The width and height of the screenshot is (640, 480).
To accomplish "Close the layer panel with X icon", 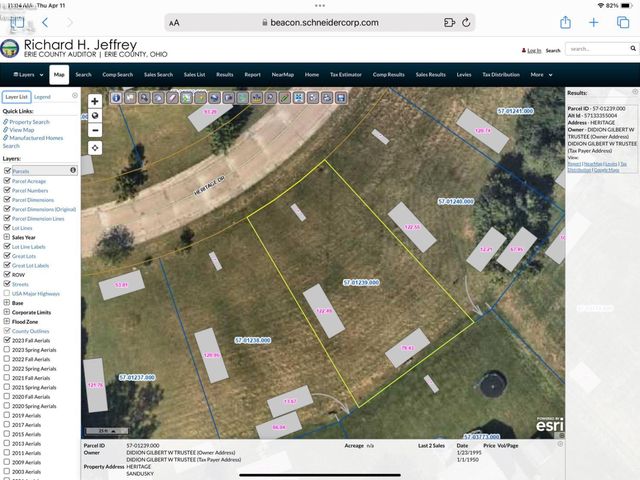I will (74, 97).
